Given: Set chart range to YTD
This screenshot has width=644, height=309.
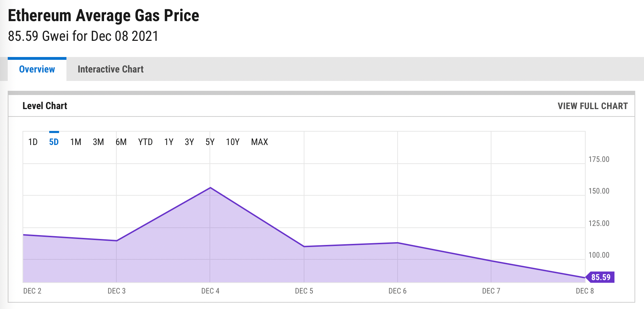Looking at the screenshot, I should click(146, 142).
